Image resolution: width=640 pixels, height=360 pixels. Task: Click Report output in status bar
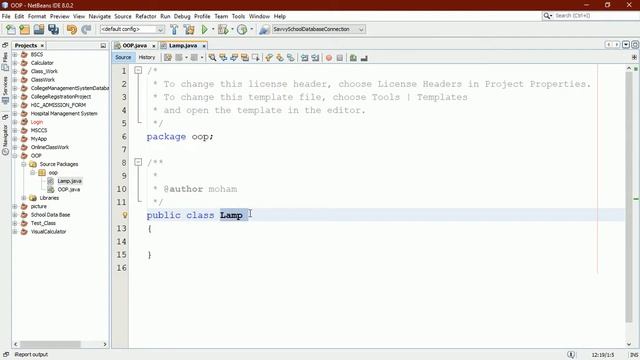click(31, 355)
